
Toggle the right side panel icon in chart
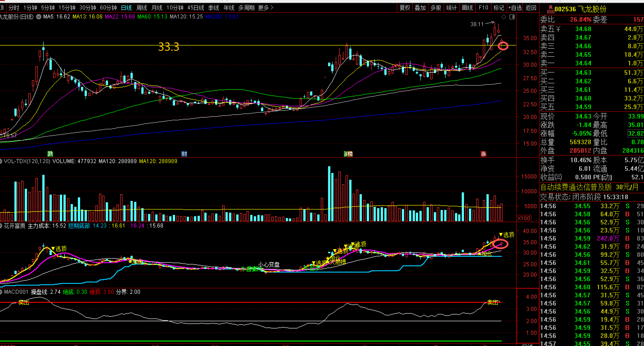[x=512, y=17]
